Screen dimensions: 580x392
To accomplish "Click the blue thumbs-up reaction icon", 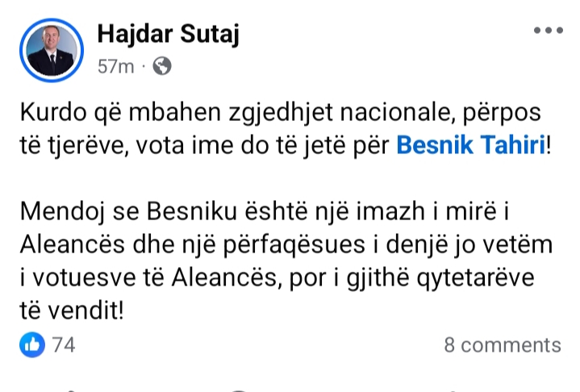I will click(32, 345).
